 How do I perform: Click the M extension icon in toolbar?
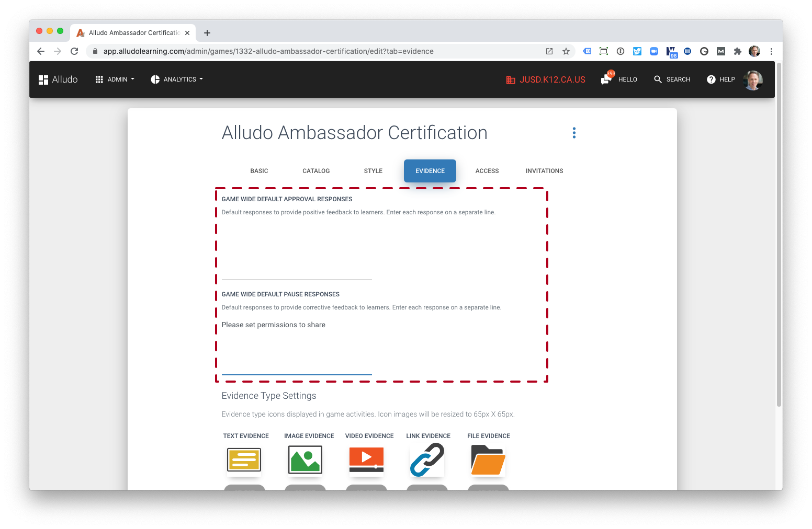pyautogui.click(x=721, y=51)
